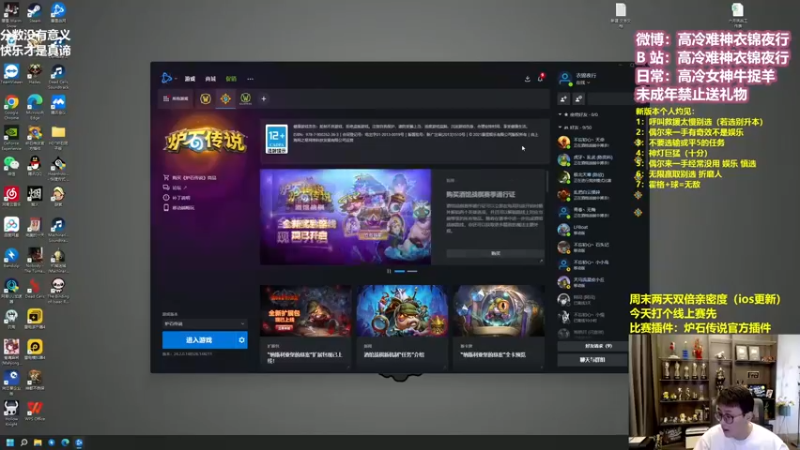The height and width of the screenshot is (450, 800).
Task: Open Battle.net desktop shortcut
Action: tap(58, 13)
